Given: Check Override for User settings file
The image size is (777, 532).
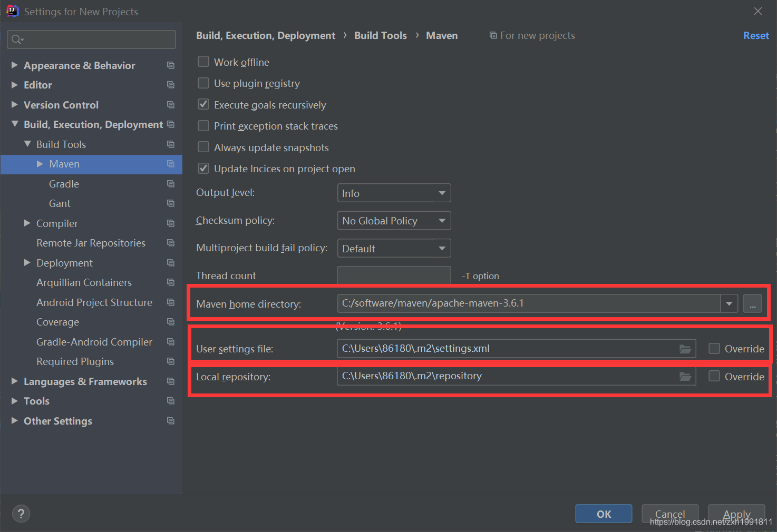Looking at the screenshot, I should click(x=714, y=348).
